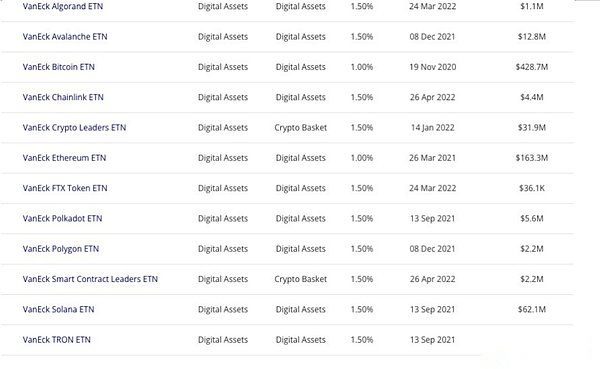Click the Crypto Basket cell in Crypto Leaders row
The width and height of the screenshot is (600, 369).
300,127
